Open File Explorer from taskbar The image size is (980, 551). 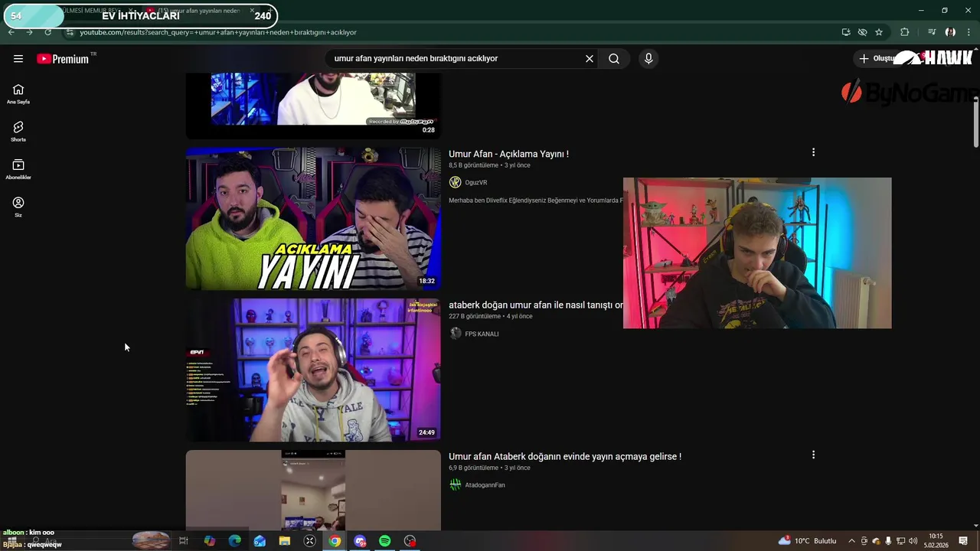point(285,541)
